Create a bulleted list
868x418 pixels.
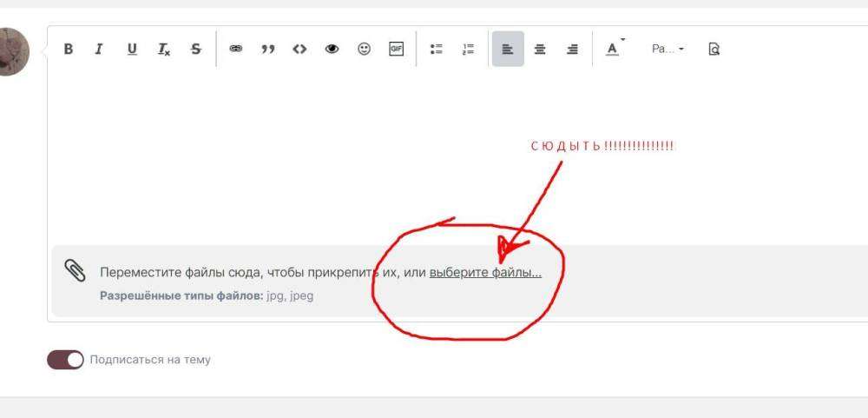point(437,50)
